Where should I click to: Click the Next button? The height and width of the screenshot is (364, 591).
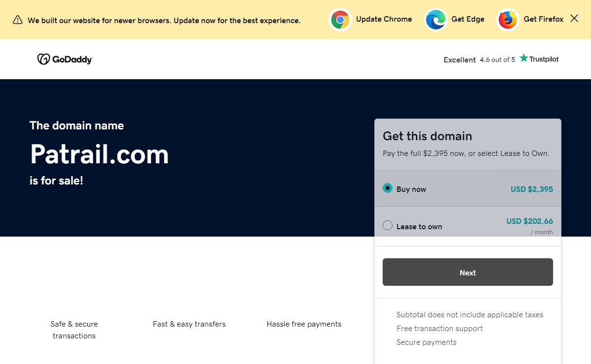(x=468, y=272)
